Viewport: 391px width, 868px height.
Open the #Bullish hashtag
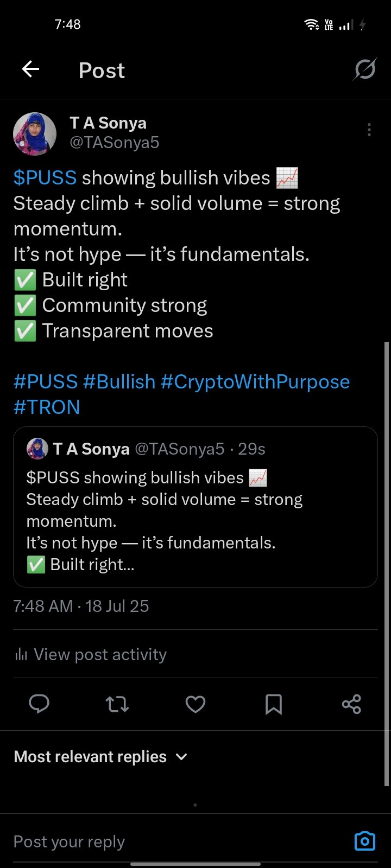pyautogui.click(x=119, y=382)
